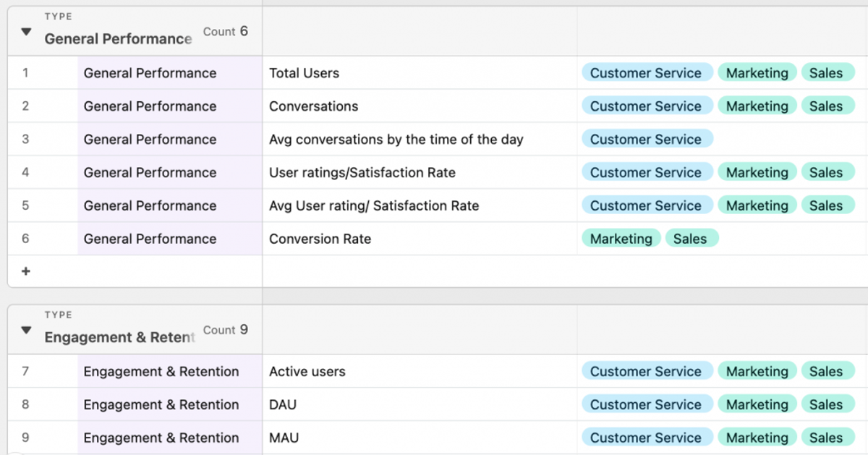The height and width of the screenshot is (455, 868).
Task: Click the General Performance type in row 5
Action: [170, 206]
